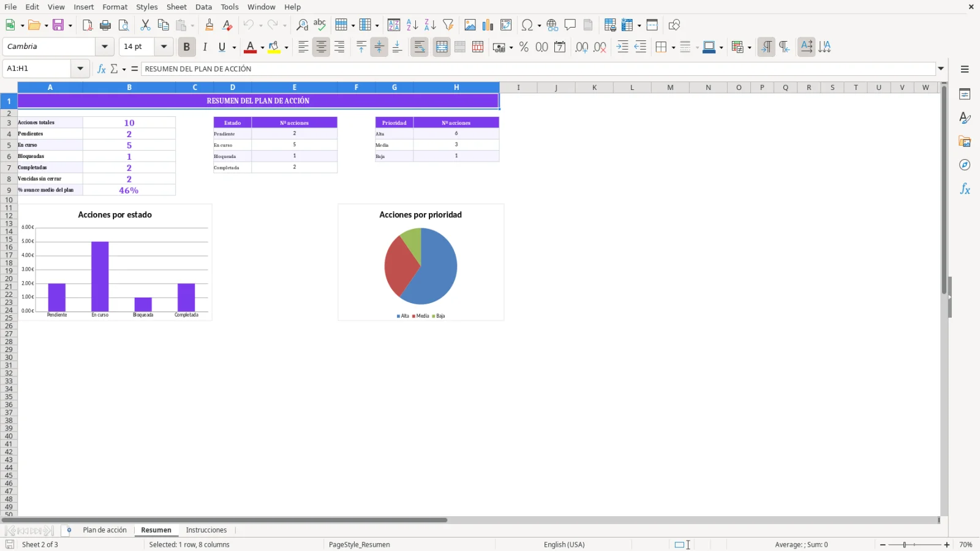Apply the yellow background color
The width and height of the screenshot is (980, 551).
pos(274,47)
